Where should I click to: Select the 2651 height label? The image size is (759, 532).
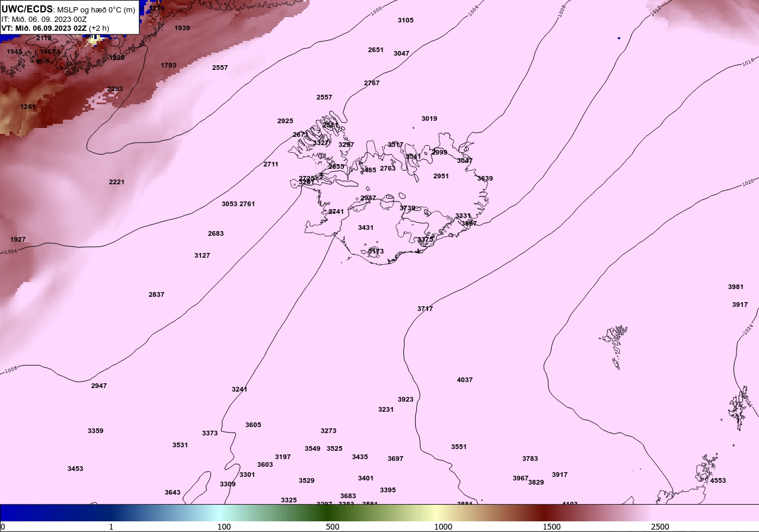click(376, 50)
